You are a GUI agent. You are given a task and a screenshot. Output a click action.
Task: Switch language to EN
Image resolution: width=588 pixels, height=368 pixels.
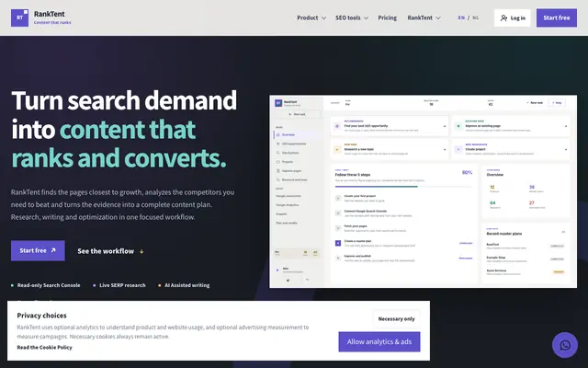point(461,17)
